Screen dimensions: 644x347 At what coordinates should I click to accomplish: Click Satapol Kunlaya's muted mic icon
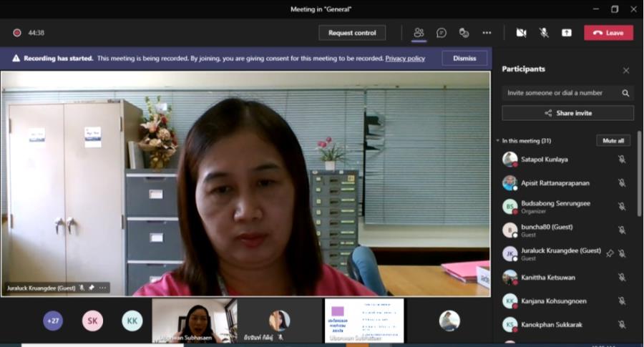[622, 160]
